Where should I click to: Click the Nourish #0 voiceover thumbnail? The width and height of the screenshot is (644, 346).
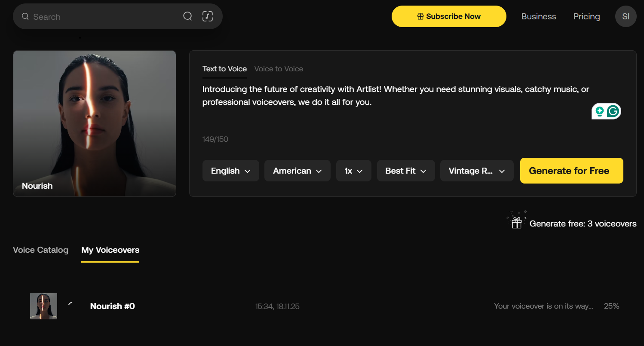pos(43,306)
